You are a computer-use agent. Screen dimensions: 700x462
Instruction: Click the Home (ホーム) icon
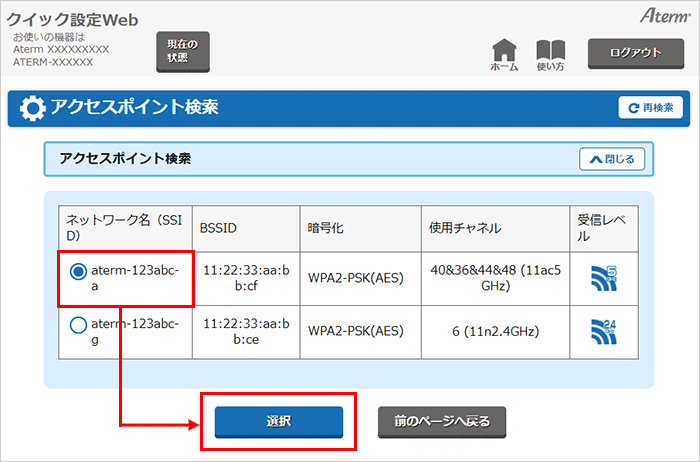(505, 54)
